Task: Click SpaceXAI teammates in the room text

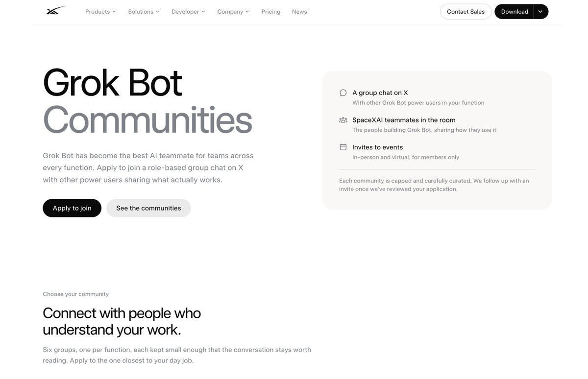Action: pos(404,120)
